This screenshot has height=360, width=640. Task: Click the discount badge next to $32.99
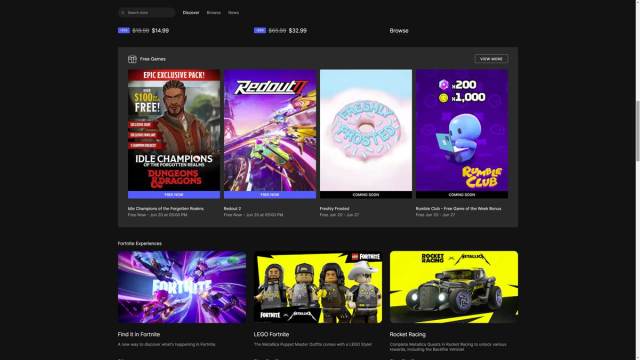pyautogui.click(x=260, y=30)
